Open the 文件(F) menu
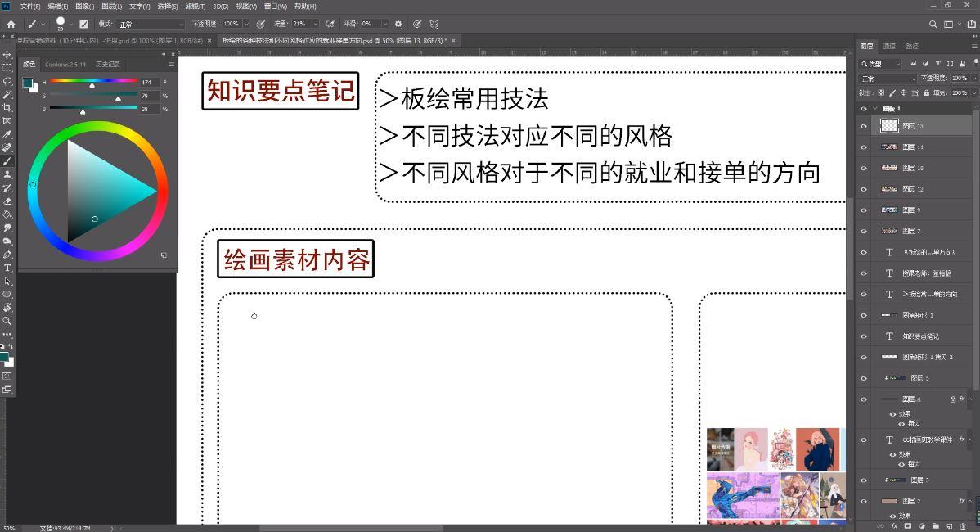 [30, 7]
